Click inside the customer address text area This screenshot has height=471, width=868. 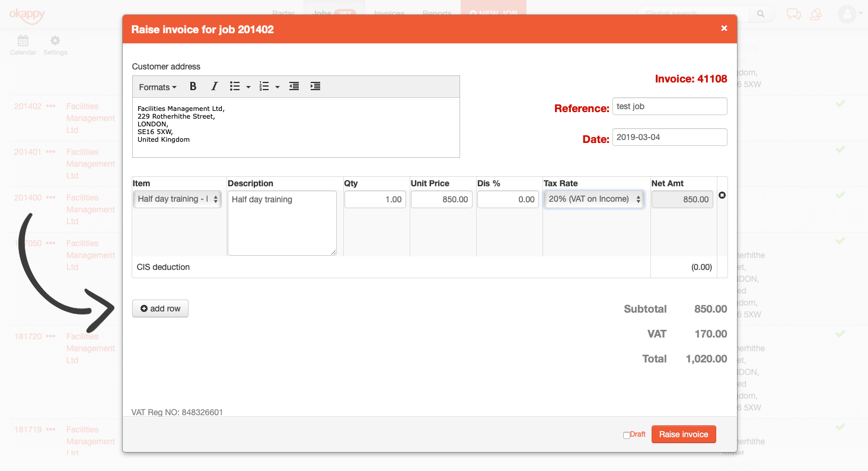coord(296,128)
